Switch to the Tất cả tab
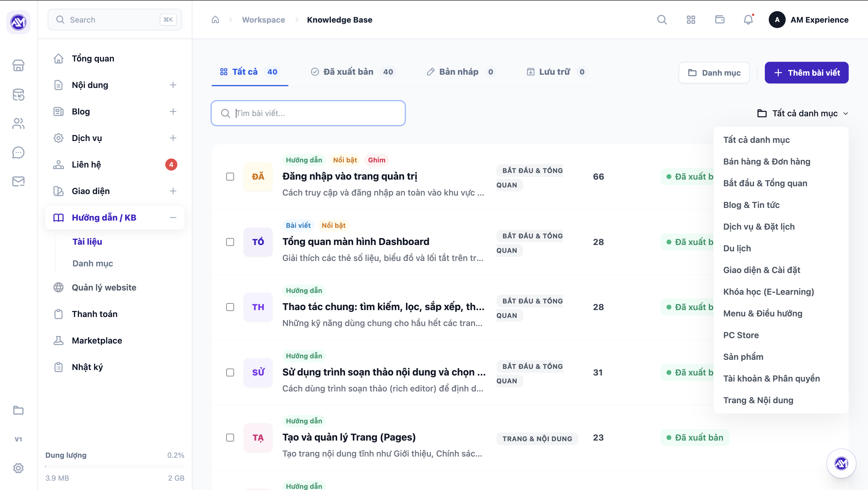The width and height of the screenshot is (868, 490). (x=250, y=72)
